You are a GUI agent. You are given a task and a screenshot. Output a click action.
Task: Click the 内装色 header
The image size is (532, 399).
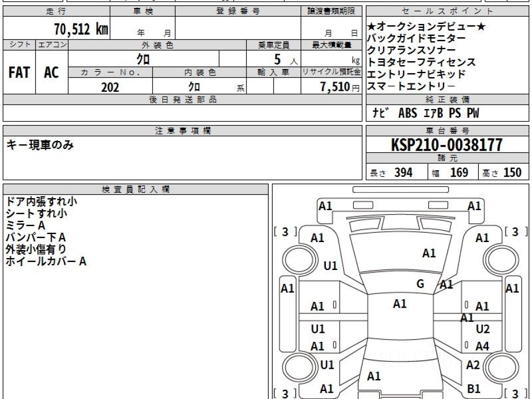tap(199, 72)
